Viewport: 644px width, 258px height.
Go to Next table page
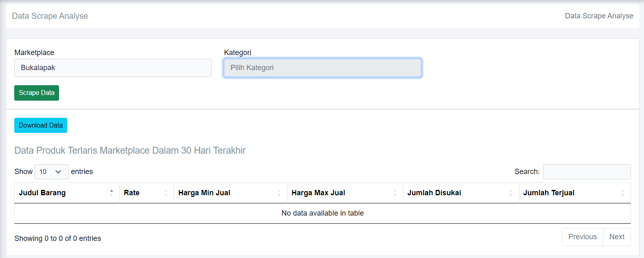pyautogui.click(x=617, y=237)
